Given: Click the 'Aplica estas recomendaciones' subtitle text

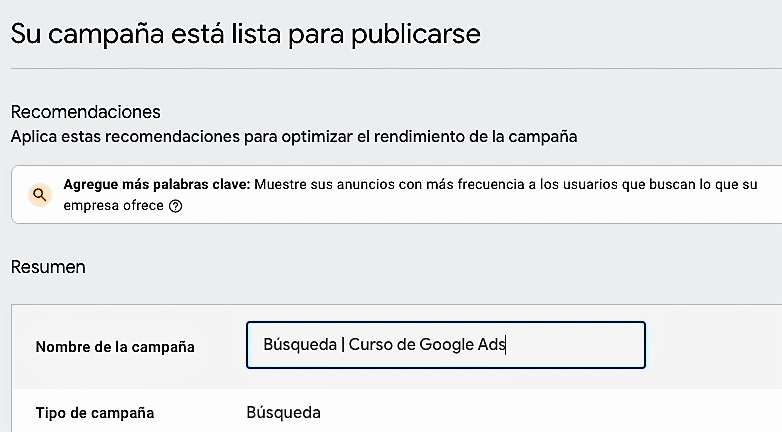Looking at the screenshot, I should [x=294, y=135].
